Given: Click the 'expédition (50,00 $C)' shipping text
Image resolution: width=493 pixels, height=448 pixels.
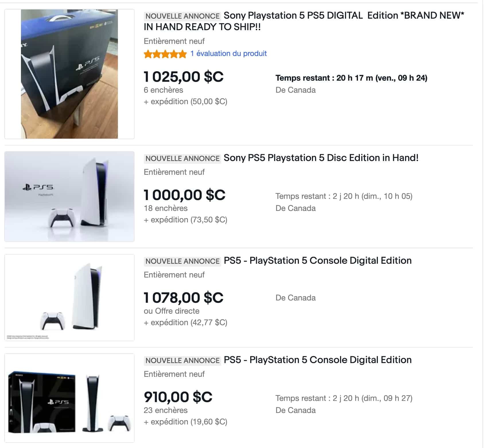Looking at the screenshot, I should tap(185, 102).
